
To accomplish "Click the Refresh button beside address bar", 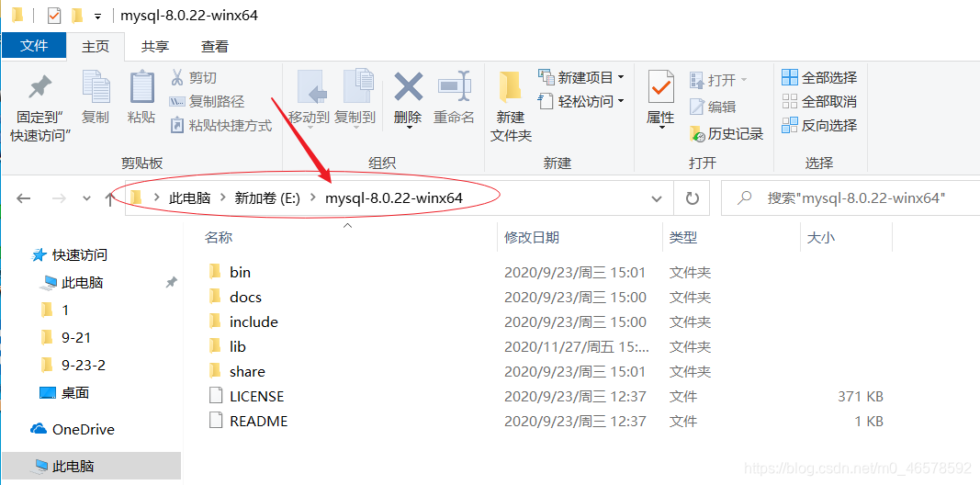I will [692, 198].
